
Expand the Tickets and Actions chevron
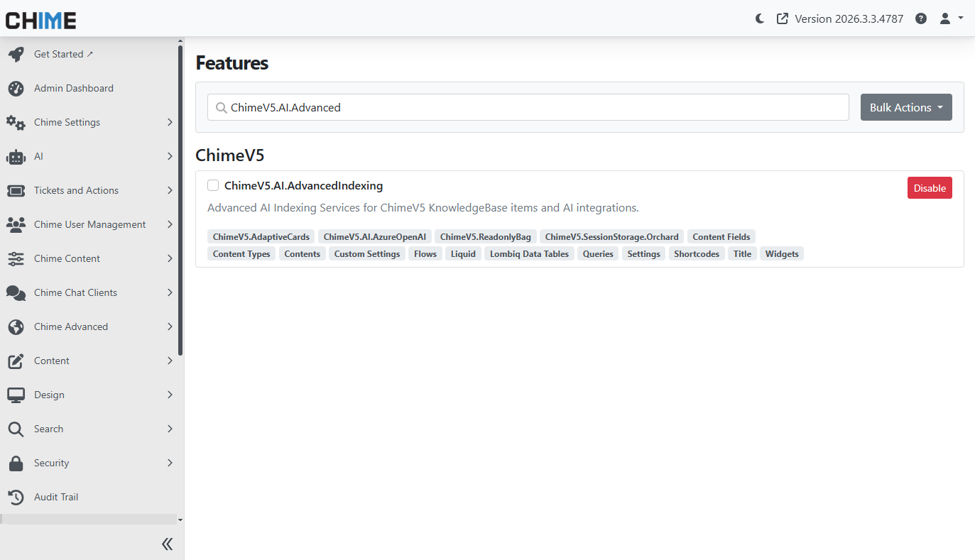click(170, 191)
